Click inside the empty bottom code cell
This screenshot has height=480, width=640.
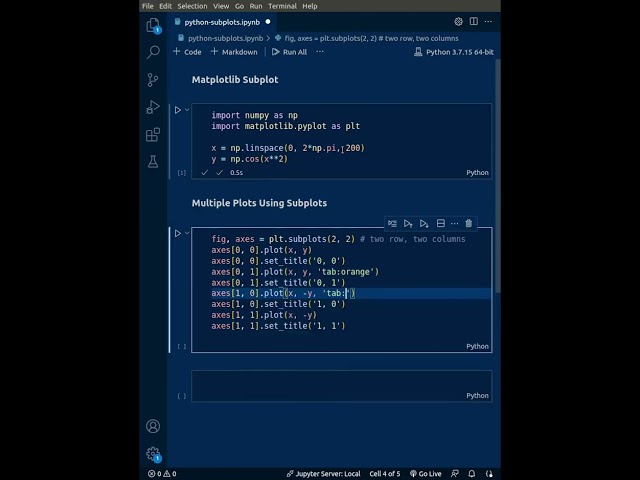point(342,386)
